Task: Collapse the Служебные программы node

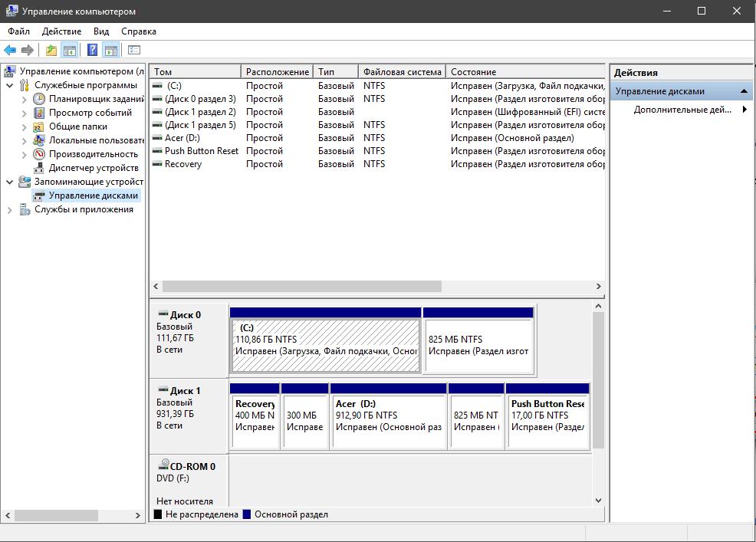Action: (10, 85)
